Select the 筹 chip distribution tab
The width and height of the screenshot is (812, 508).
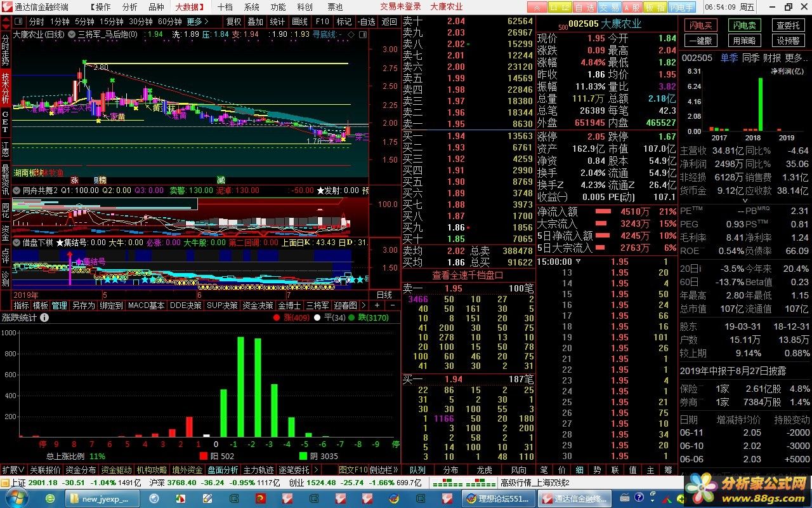pos(668,470)
